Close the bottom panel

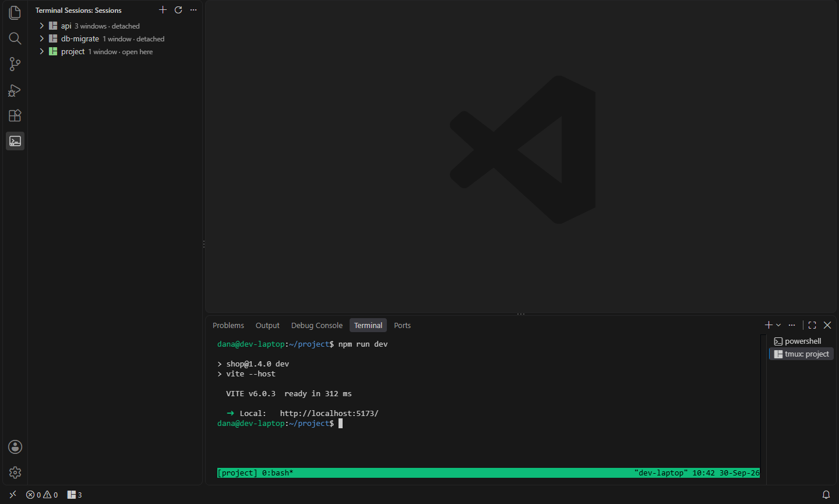(827, 325)
